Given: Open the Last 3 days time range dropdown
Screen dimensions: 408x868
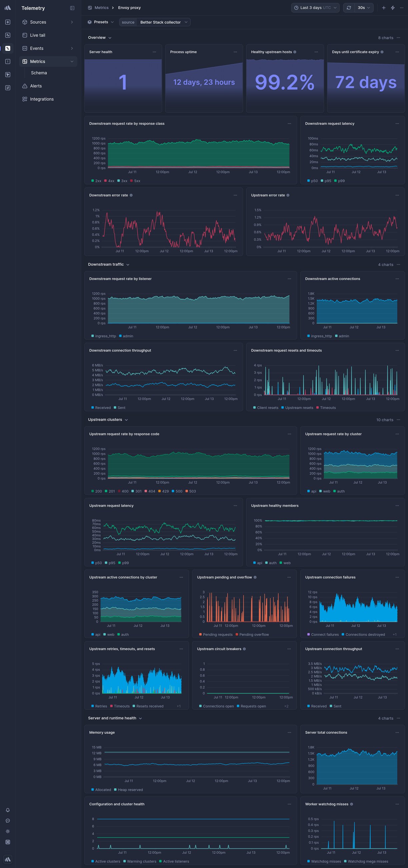Looking at the screenshot, I should tap(315, 7).
